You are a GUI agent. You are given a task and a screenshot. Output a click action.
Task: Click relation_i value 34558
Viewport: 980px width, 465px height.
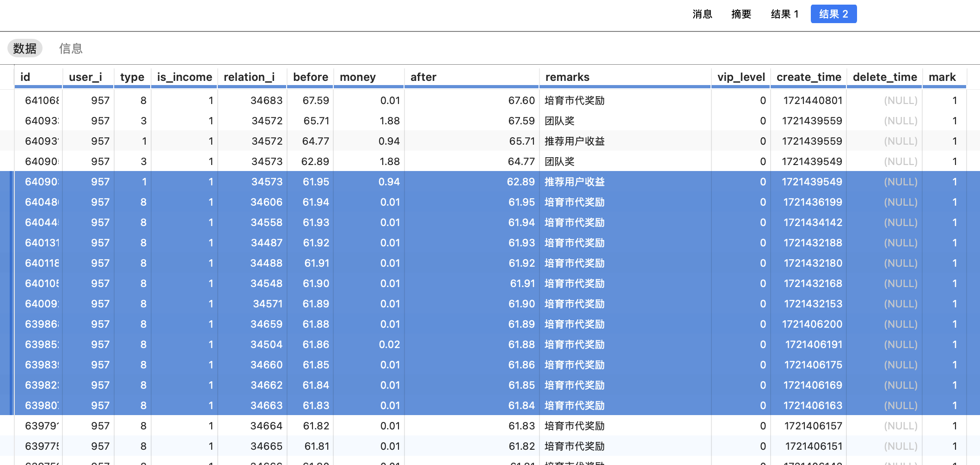(x=266, y=223)
